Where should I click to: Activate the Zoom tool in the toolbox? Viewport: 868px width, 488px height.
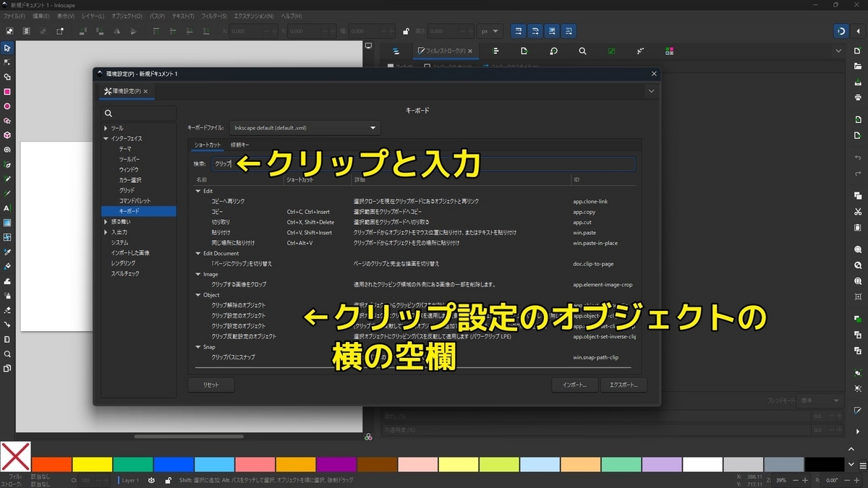(7, 352)
